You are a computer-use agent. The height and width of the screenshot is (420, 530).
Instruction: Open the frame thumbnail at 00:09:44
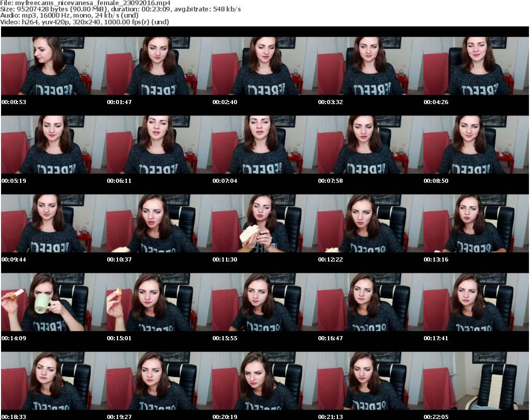point(53,223)
